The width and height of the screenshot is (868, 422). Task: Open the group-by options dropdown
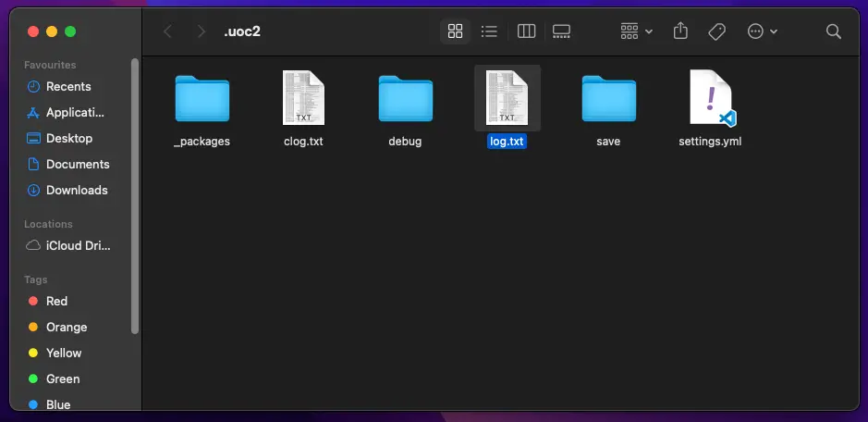637,31
